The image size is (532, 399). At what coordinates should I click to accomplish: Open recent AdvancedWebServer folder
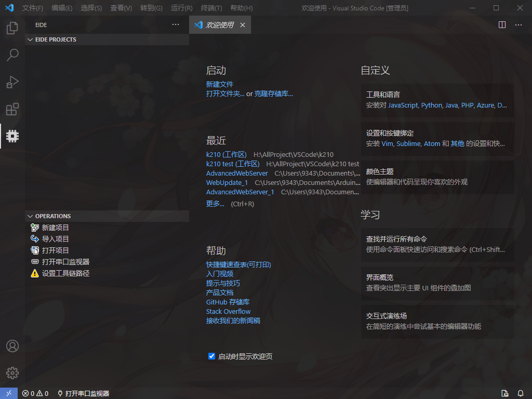pyautogui.click(x=237, y=174)
